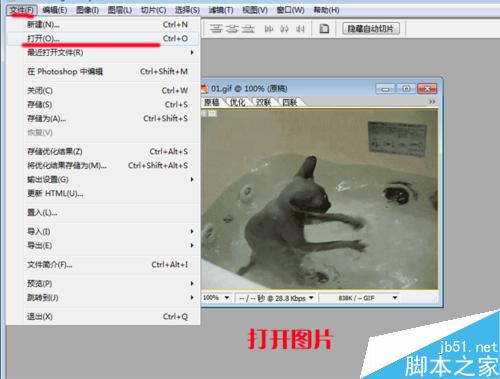
Task: Close the 01.gif document window
Action: point(427,89)
